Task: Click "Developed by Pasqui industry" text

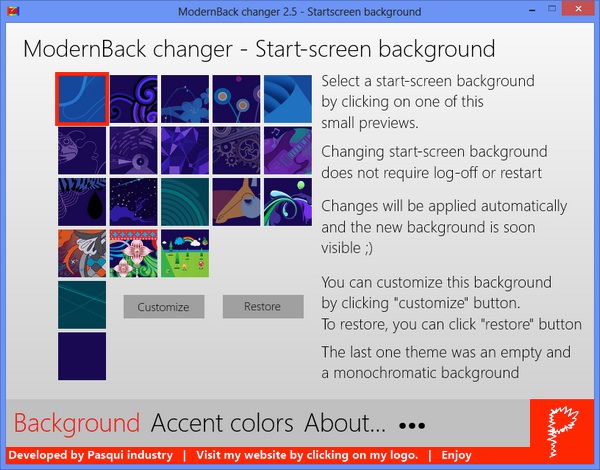Action: (x=91, y=455)
